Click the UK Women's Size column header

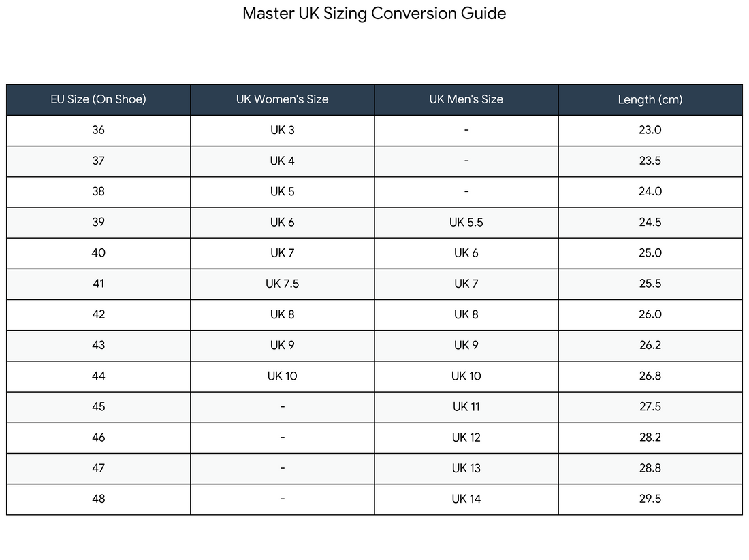click(x=283, y=100)
